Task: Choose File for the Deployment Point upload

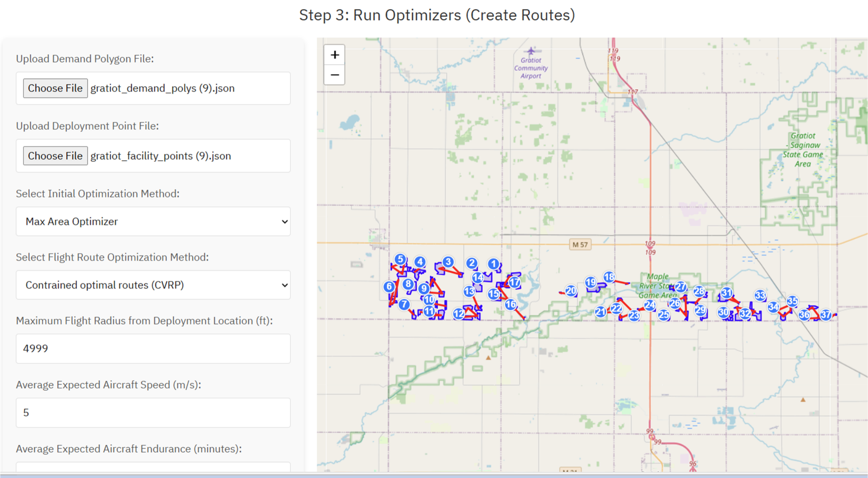Action: point(55,156)
